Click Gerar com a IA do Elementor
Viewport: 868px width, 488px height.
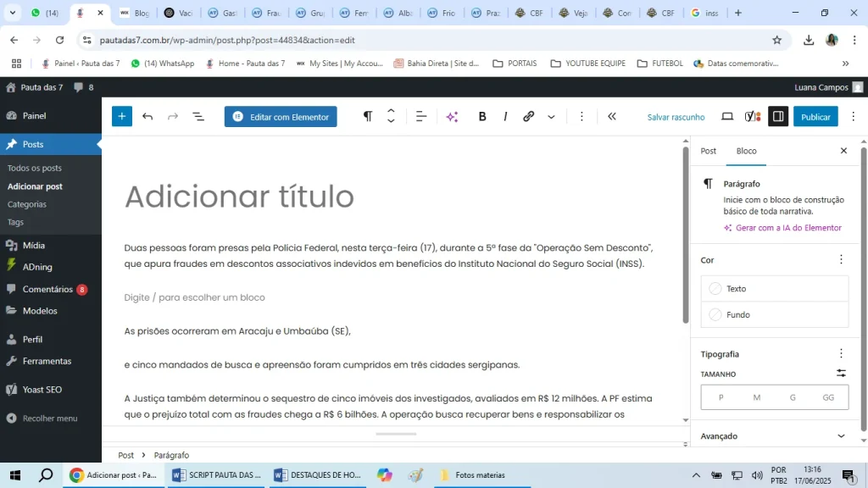tap(782, 228)
